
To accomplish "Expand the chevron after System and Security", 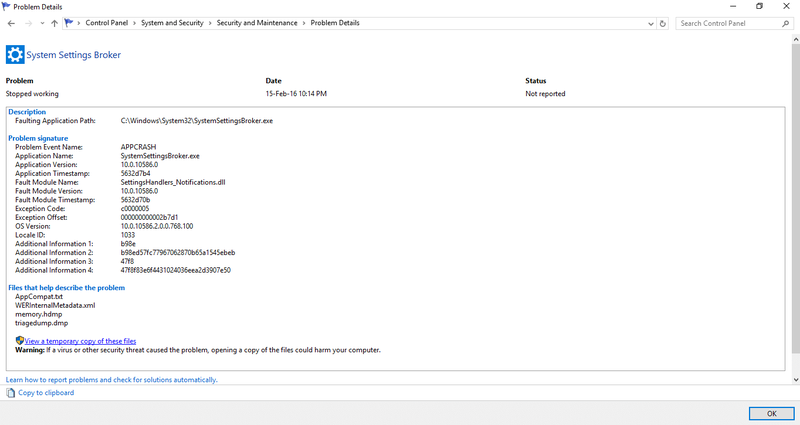I will (x=210, y=23).
